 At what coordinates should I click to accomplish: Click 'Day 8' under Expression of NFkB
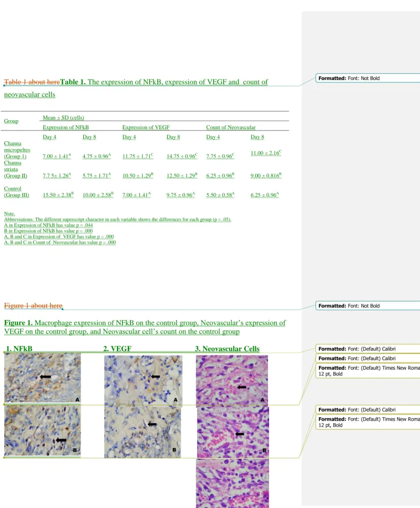(x=89, y=137)
